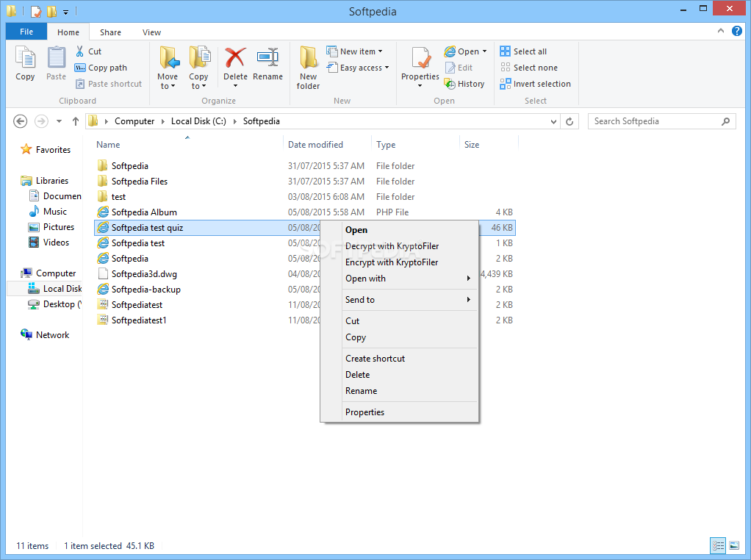
Task: Select the Softpediatest1 file
Action: (305, 320)
